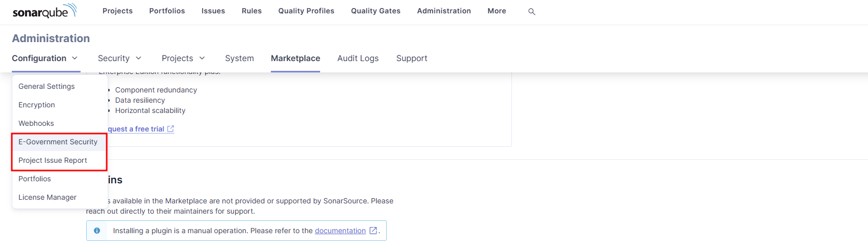Open License Manager from the menu
Image resolution: width=868 pixels, height=246 pixels.
click(x=47, y=197)
